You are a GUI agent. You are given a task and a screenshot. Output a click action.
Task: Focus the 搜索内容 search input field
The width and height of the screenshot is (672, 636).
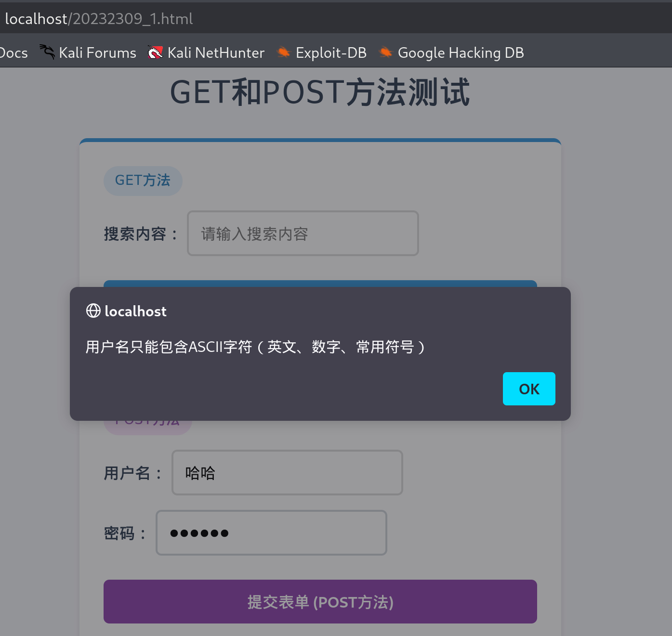(x=303, y=234)
